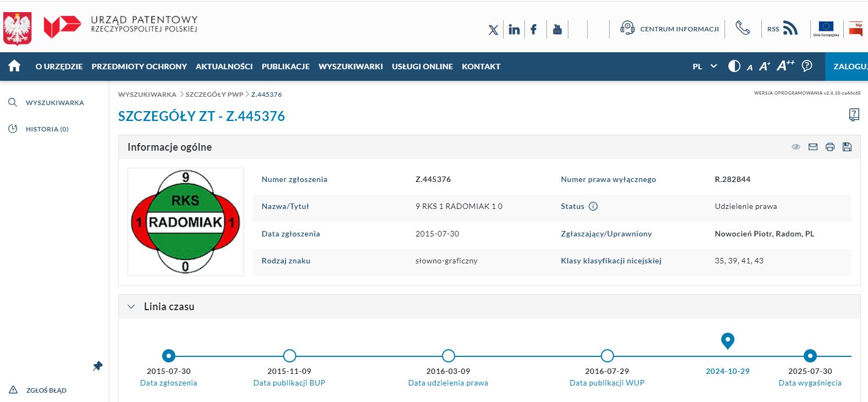The height and width of the screenshot is (402, 868).
Task: Click the home icon in navigation bar
Action: (x=14, y=66)
